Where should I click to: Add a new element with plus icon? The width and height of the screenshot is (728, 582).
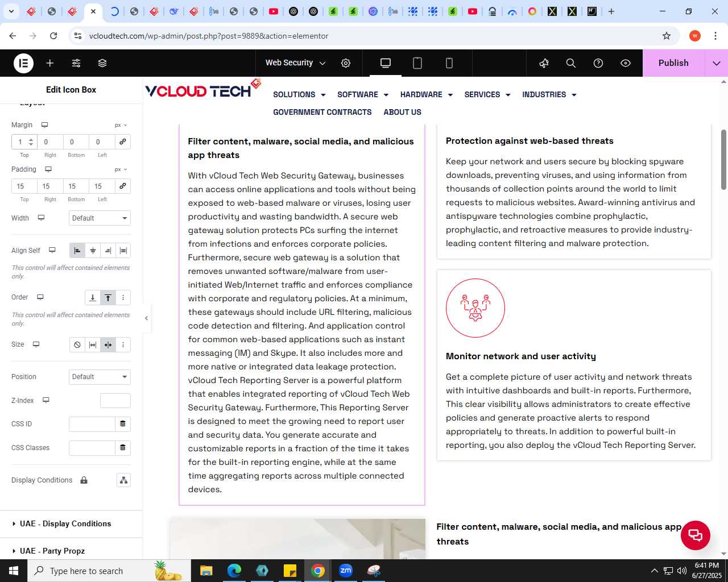[x=50, y=63]
